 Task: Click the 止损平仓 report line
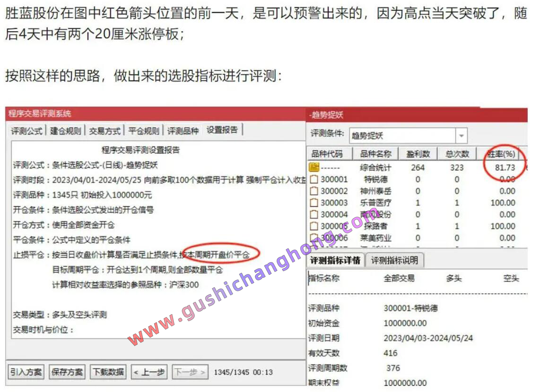[x=131, y=255]
